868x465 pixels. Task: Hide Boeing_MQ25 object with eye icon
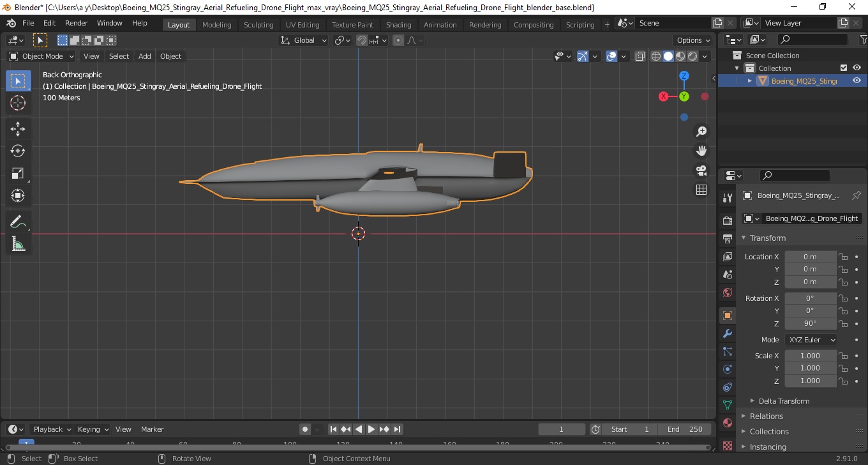tap(857, 80)
